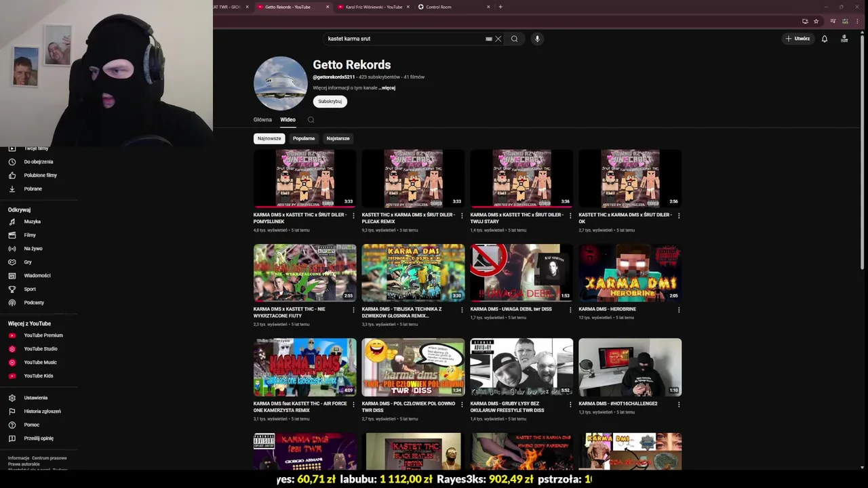This screenshot has height=488, width=868.
Task: Open Prześlij opinię feedback icon
Action: point(12,439)
